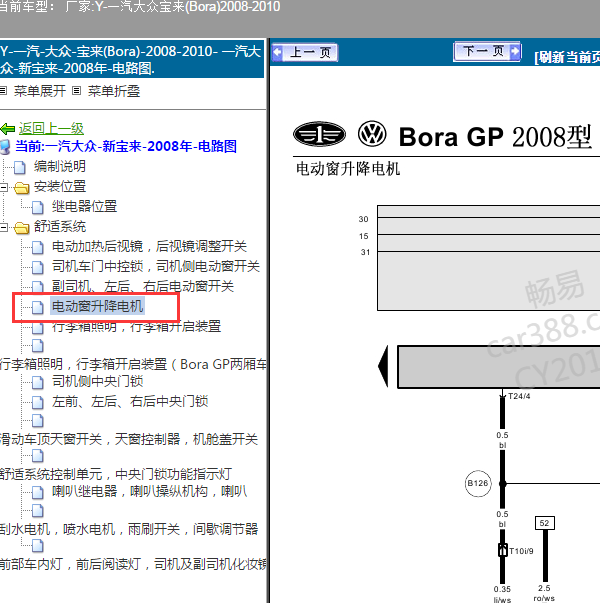The height and width of the screenshot is (603, 600).
Task: Click the icon beside 菜单展开
Action: click(x=3, y=91)
